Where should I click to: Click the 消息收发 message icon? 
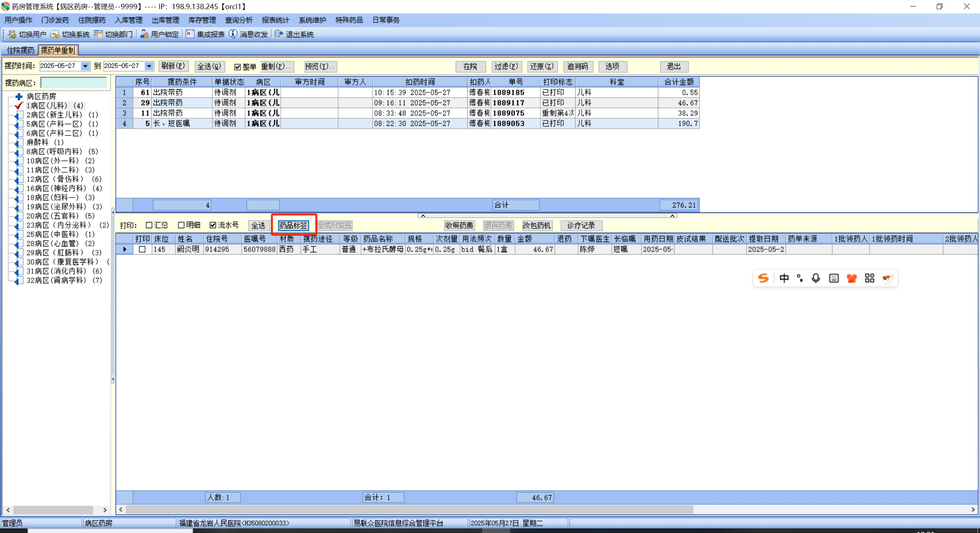click(233, 34)
